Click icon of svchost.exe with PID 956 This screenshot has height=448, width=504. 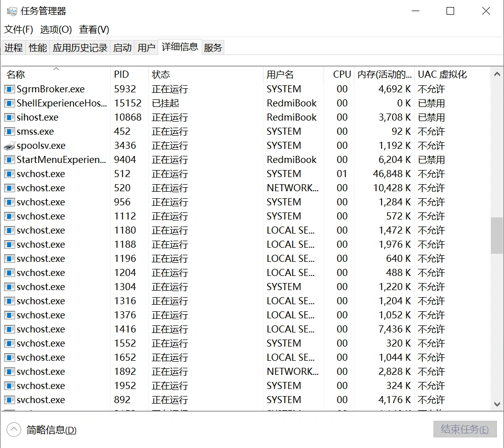[x=9, y=202]
